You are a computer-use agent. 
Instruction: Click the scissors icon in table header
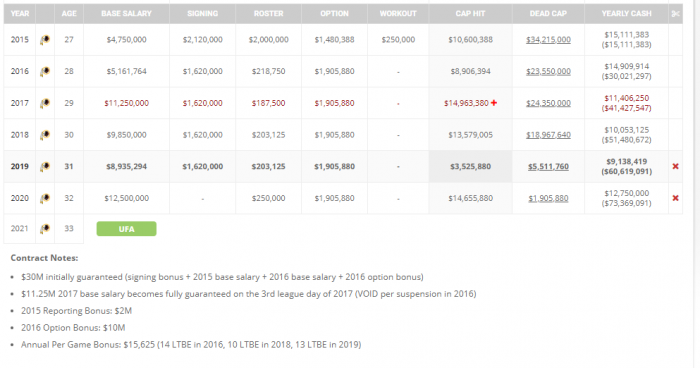675,14
